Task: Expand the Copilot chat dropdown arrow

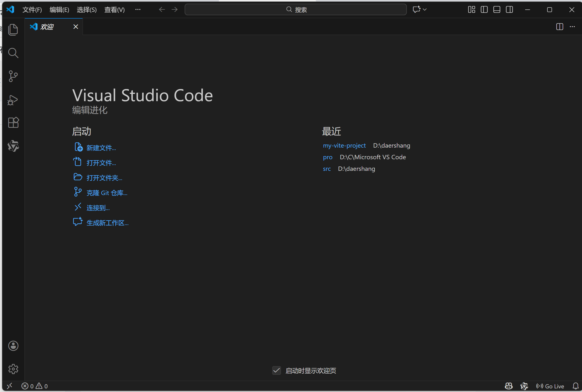Action: click(x=424, y=9)
